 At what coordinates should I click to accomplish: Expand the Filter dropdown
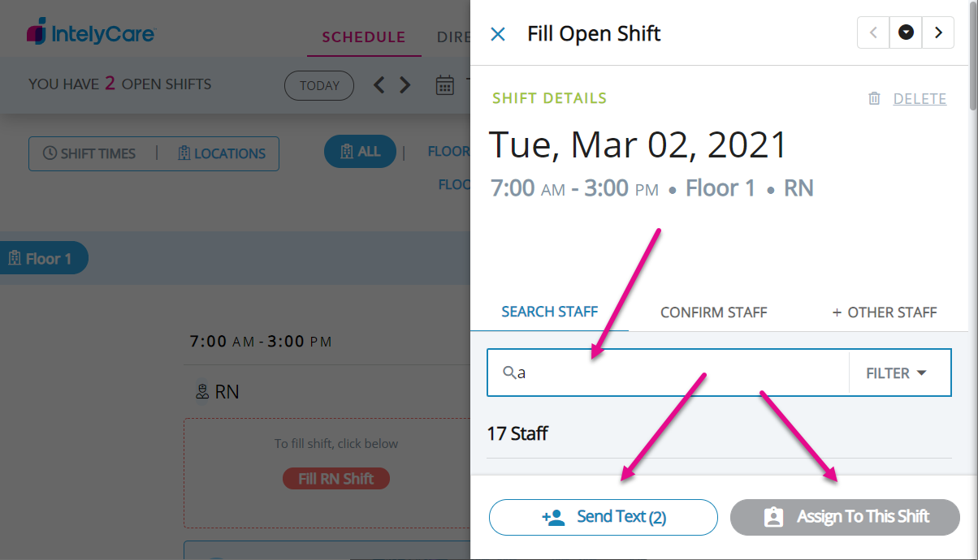click(x=897, y=373)
